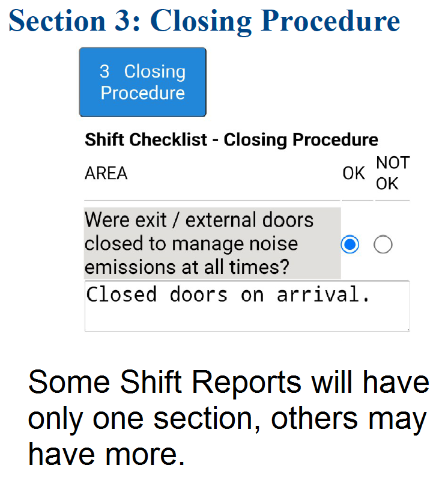448x492 pixels.
Task: Place cursor before "Closed" in comment box
Action: click(x=88, y=295)
